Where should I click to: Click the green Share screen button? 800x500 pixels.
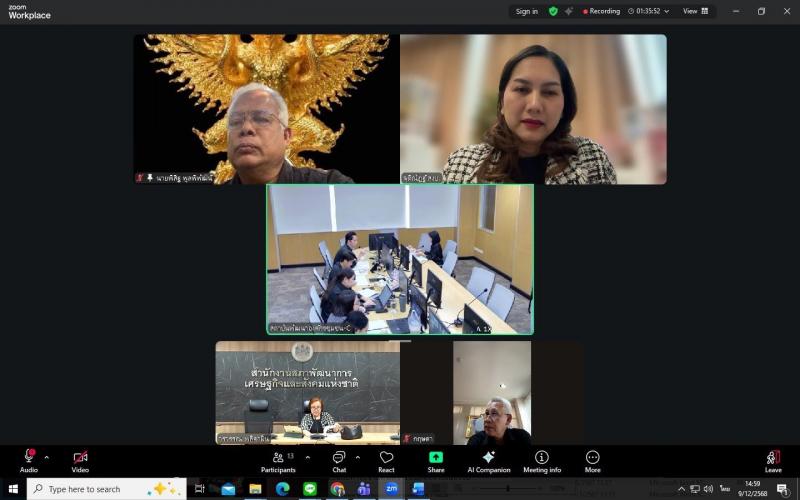click(436, 461)
